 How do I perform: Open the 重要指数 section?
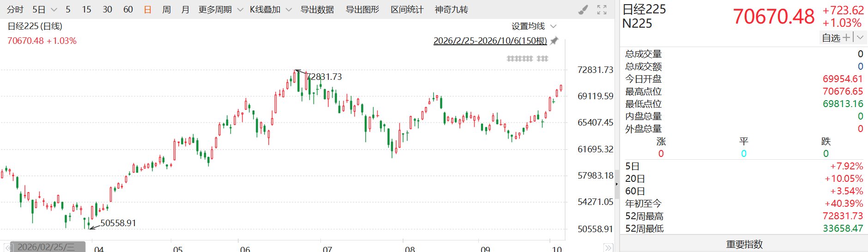744,244
